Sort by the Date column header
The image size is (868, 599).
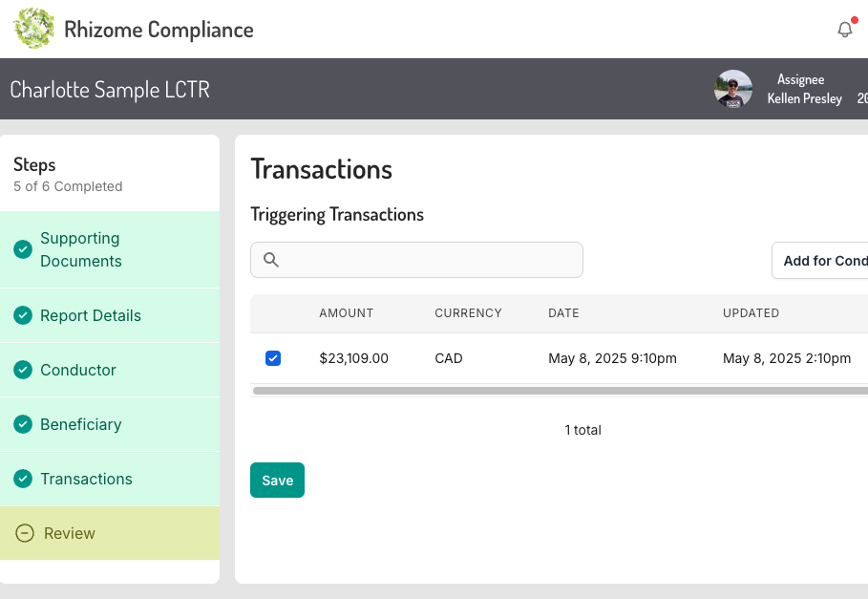tap(563, 313)
